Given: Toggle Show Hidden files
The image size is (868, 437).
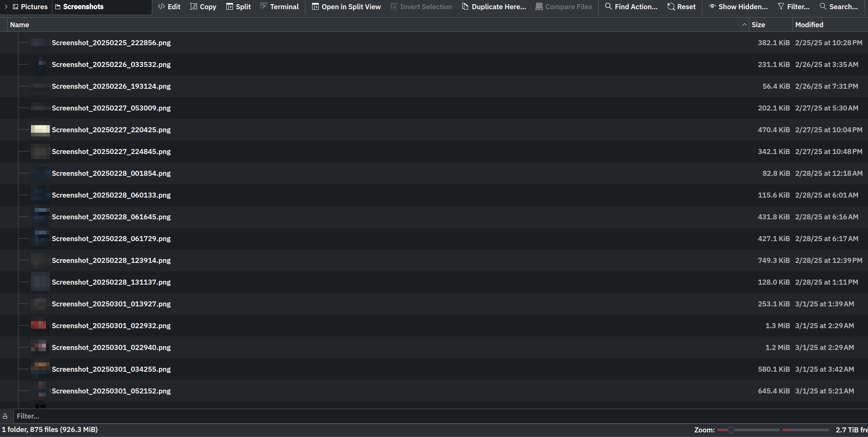Looking at the screenshot, I should pyautogui.click(x=738, y=6).
